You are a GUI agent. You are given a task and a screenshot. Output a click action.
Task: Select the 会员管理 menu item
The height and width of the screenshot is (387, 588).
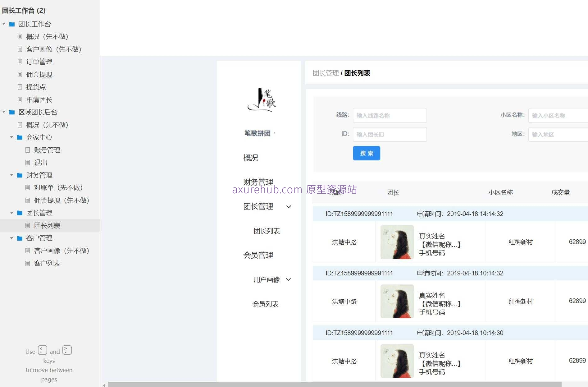tap(258, 255)
